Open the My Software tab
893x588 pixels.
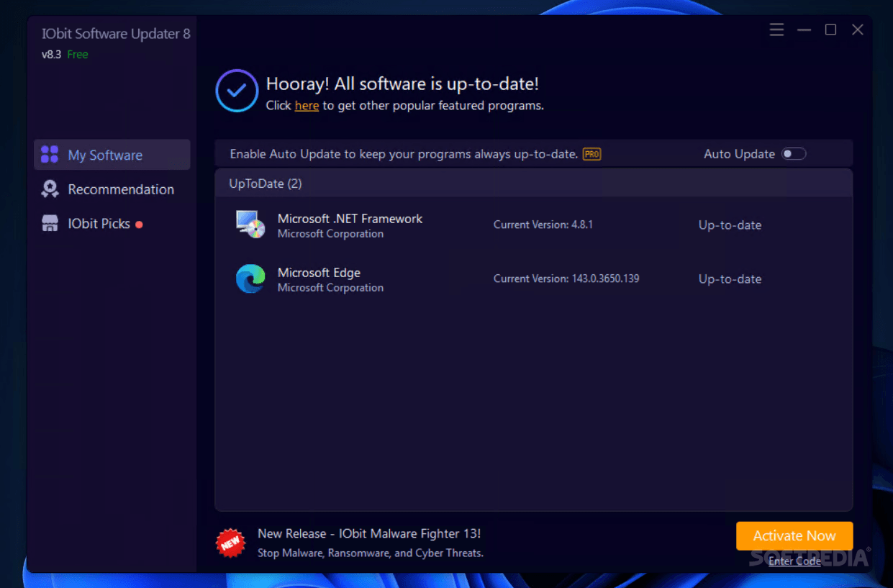point(112,155)
